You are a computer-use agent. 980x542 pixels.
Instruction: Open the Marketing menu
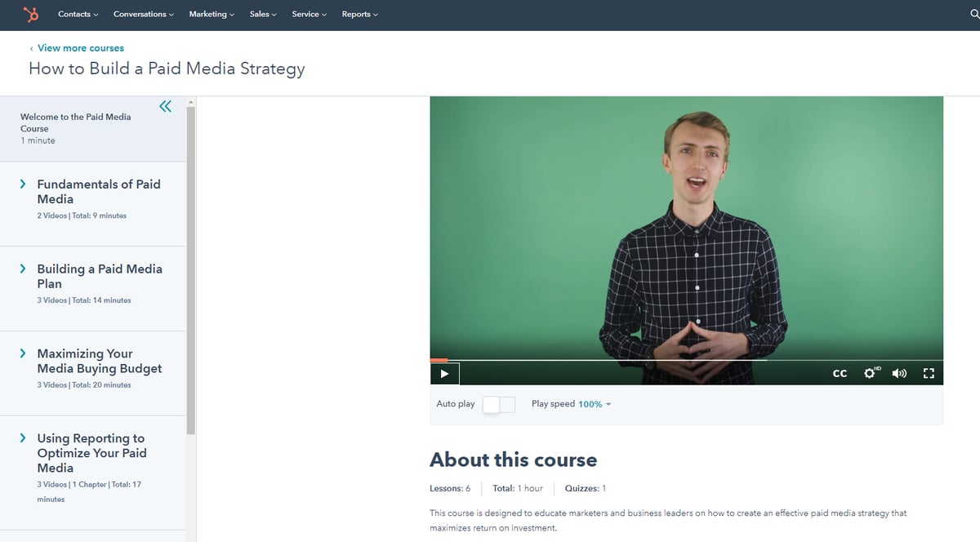211,14
